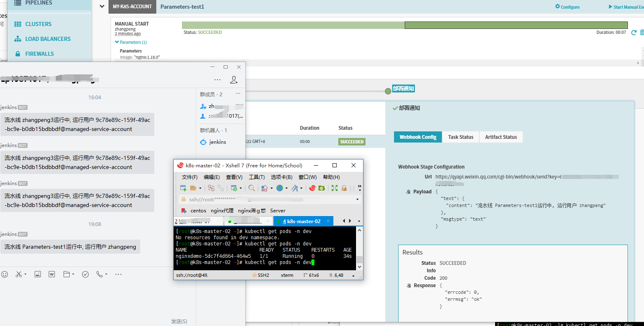This screenshot has height=326, width=644.
Task: Click the emoji icon in chat toolbar
Action: click(5, 274)
